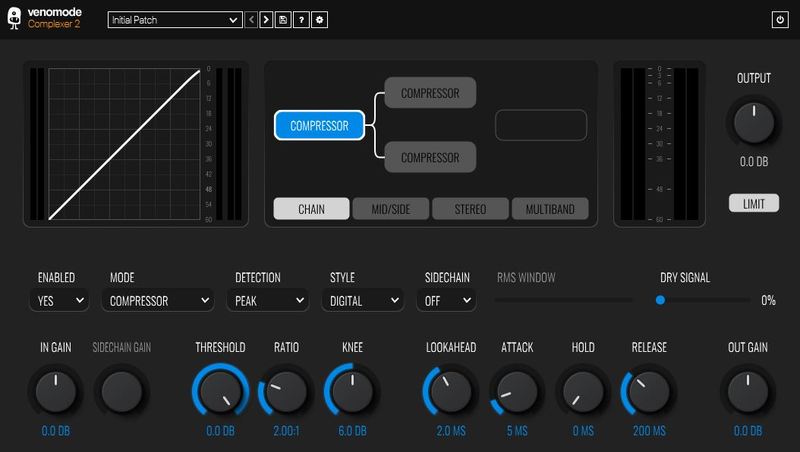This screenshot has width=800, height=452.
Task: Click the Dry Signal 0% value
Action: pos(768,300)
